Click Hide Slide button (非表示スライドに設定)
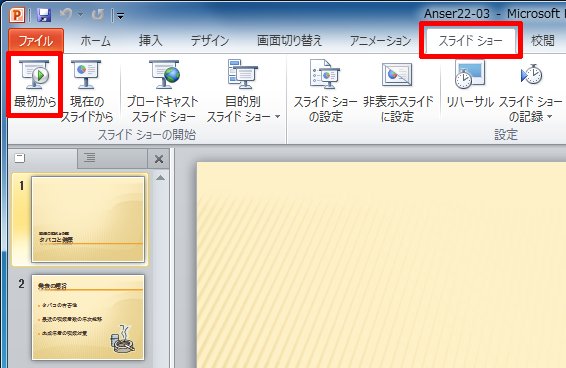 (397, 92)
